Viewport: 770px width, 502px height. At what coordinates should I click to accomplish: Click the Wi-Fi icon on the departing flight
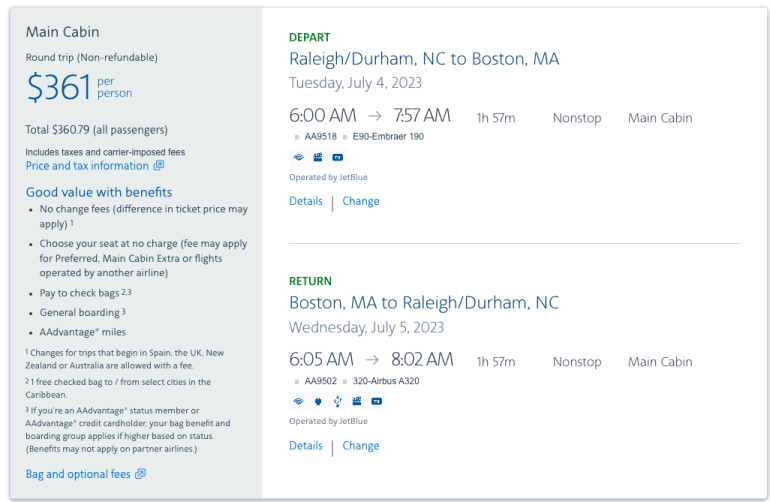pos(298,157)
